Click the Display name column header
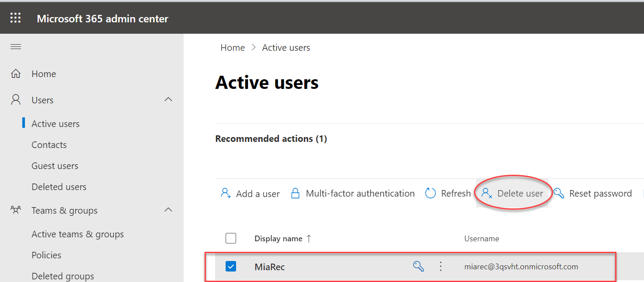 (278, 239)
